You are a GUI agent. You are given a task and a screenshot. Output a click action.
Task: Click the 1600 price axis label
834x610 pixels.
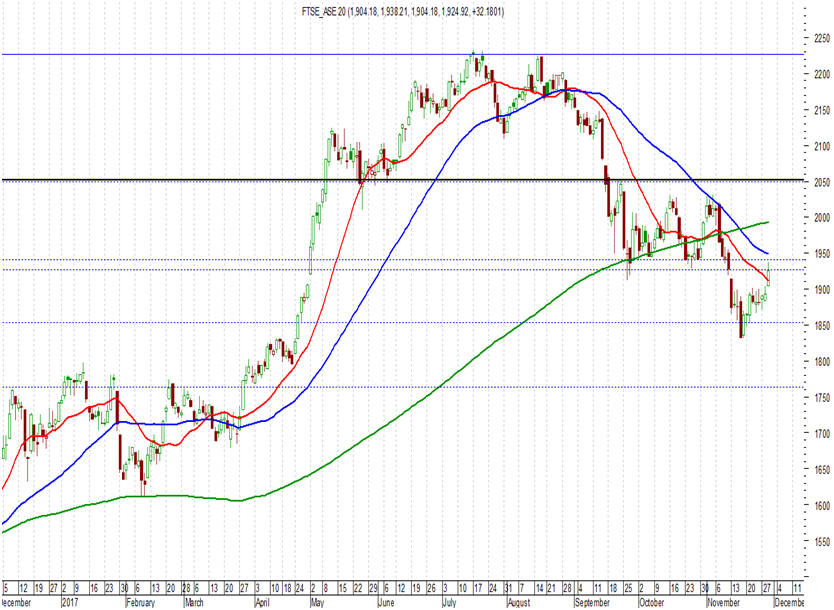point(821,506)
